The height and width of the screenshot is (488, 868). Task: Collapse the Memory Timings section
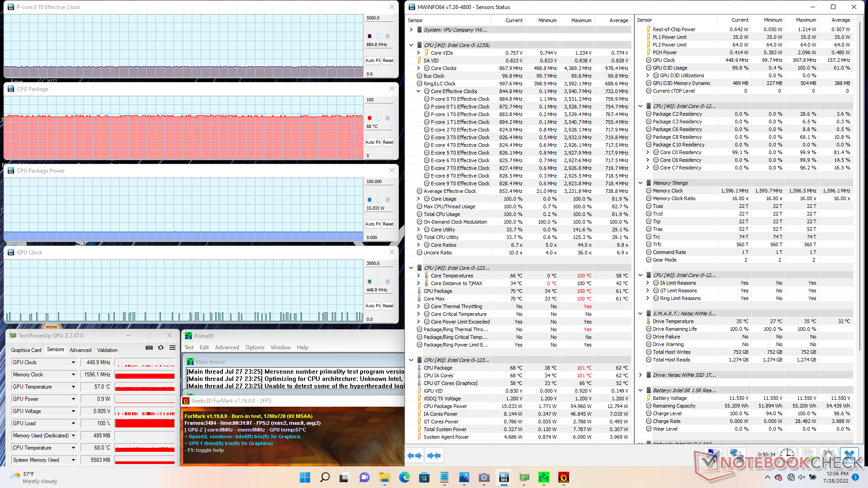[x=640, y=183]
